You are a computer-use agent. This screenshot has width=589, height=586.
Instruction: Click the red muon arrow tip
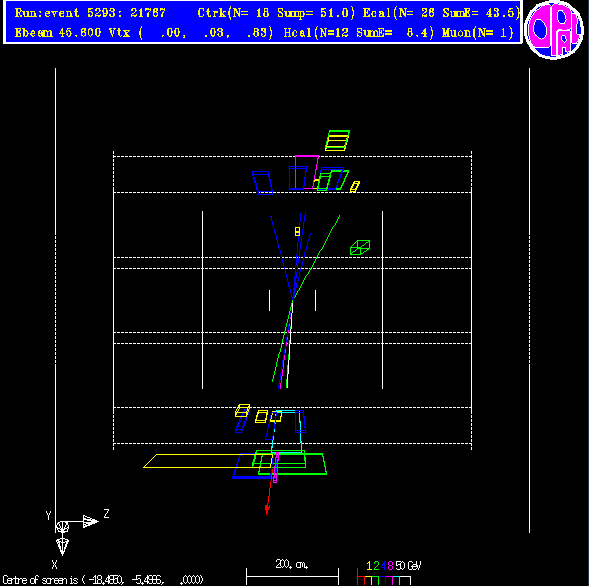267,510
